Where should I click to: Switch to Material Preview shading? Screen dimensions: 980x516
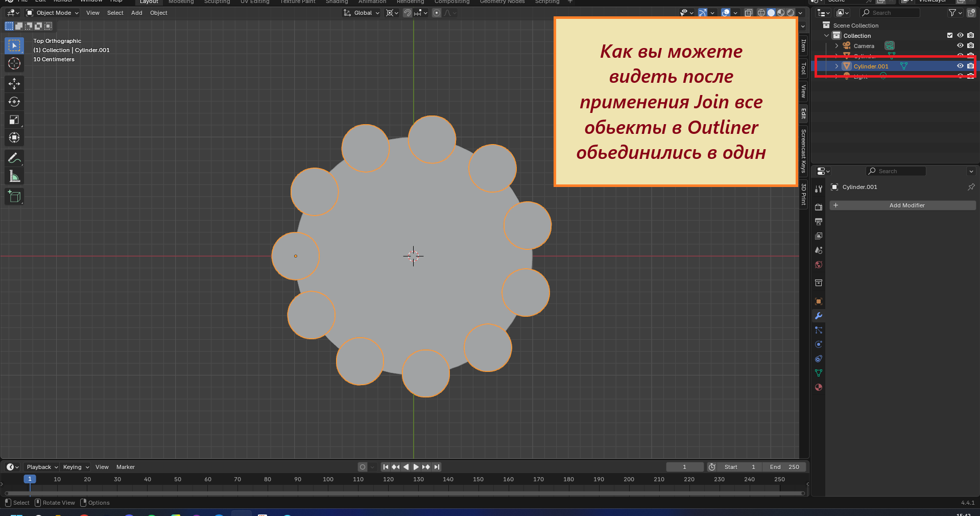781,13
